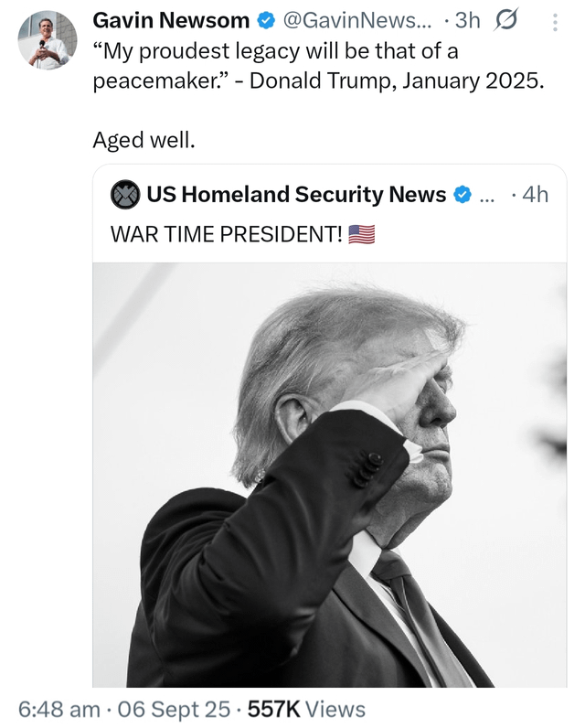Image resolution: width=585 pixels, height=728 pixels.
Task: Open the Gavin Newsom display name
Action: pyautogui.click(x=171, y=20)
